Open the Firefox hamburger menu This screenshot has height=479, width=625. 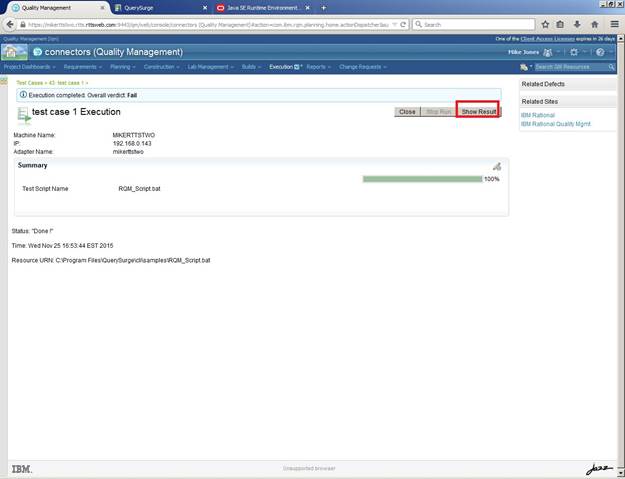(614, 24)
